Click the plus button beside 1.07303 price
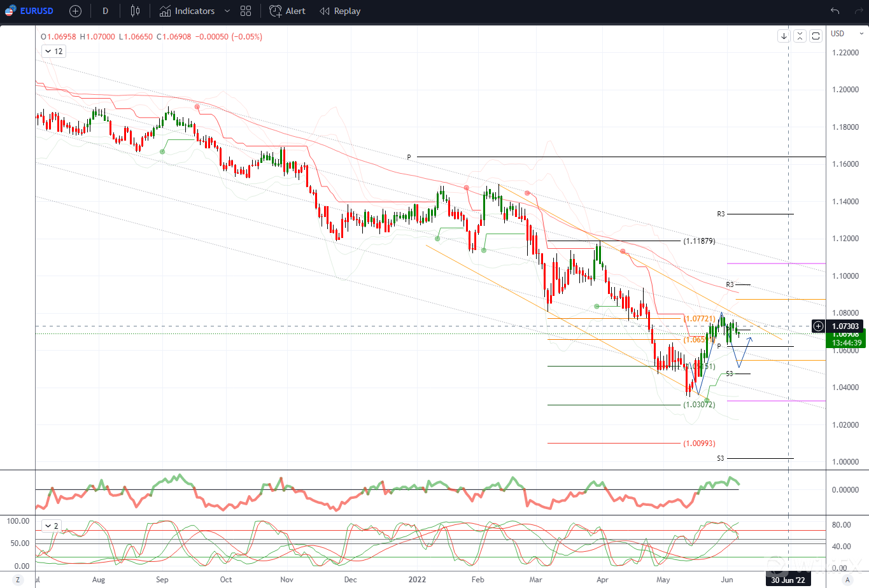The image size is (869, 588). point(818,326)
